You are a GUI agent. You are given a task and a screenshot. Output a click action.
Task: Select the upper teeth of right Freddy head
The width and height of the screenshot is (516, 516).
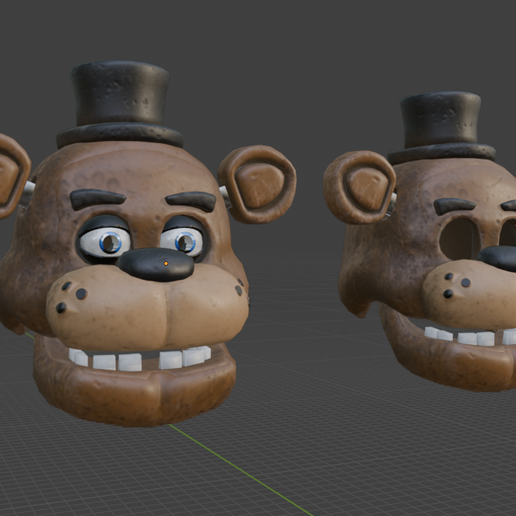pyautogui.click(x=470, y=336)
